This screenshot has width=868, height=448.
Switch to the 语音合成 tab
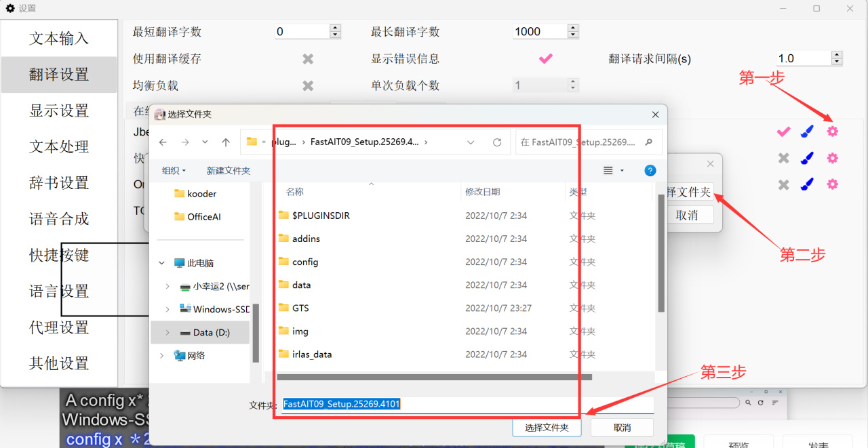(x=59, y=219)
